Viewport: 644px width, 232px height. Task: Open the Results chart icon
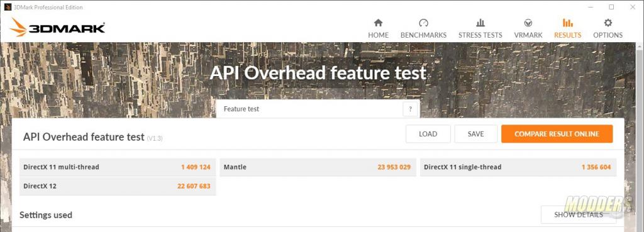click(x=568, y=23)
